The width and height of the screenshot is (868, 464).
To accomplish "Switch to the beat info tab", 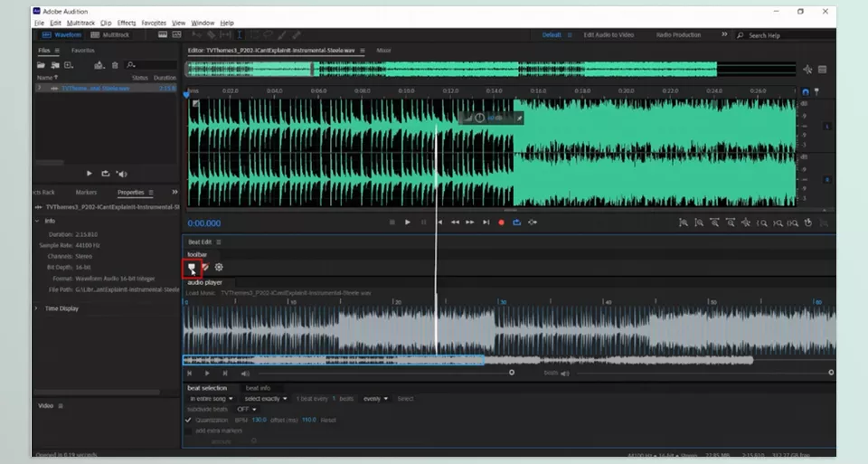I will coord(259,388).
